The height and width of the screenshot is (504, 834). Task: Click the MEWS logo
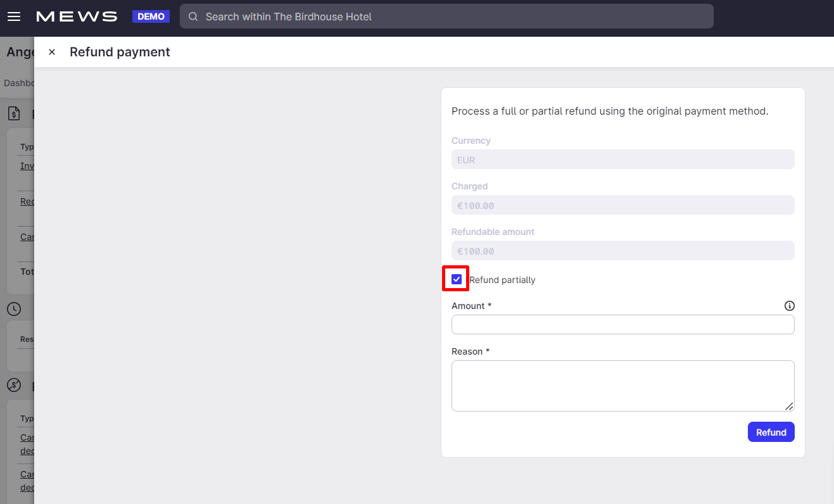[x=77, y=16]
